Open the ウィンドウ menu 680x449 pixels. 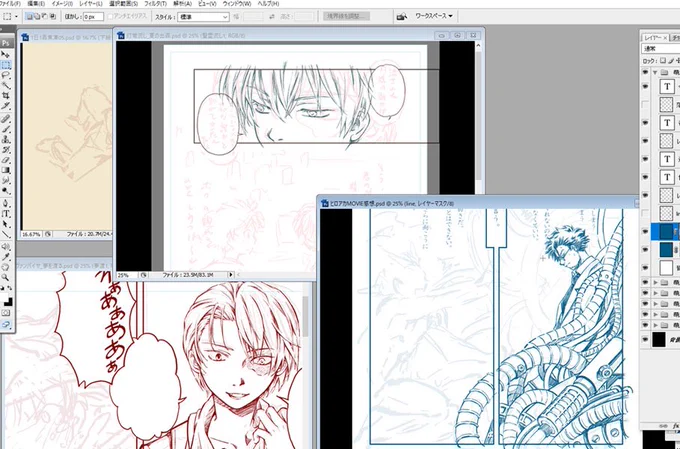[237, 3]
